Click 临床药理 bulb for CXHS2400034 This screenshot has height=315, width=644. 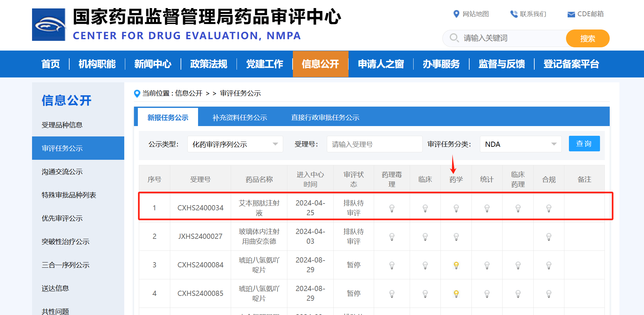[x=518, y=208]
